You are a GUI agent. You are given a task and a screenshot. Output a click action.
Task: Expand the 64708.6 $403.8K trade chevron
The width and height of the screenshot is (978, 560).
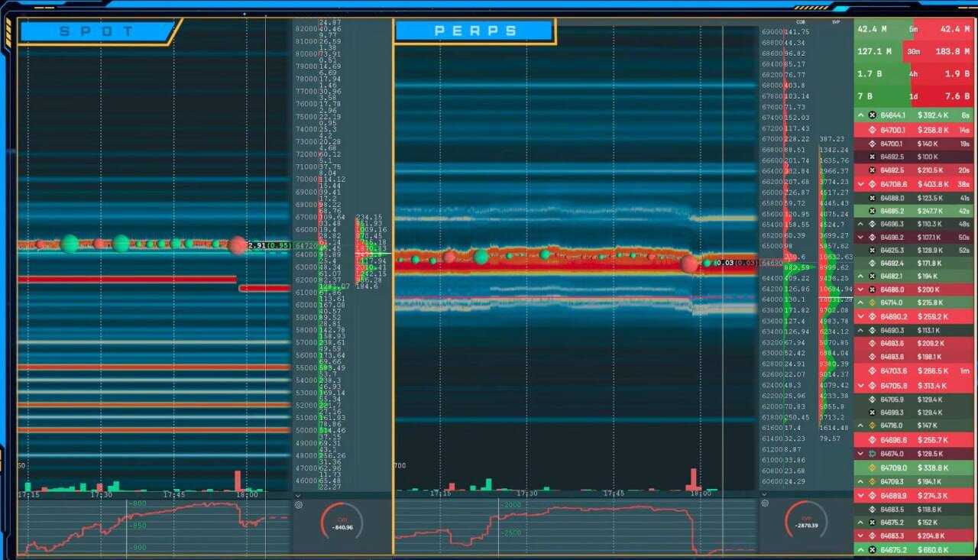[x=860, y=184]
